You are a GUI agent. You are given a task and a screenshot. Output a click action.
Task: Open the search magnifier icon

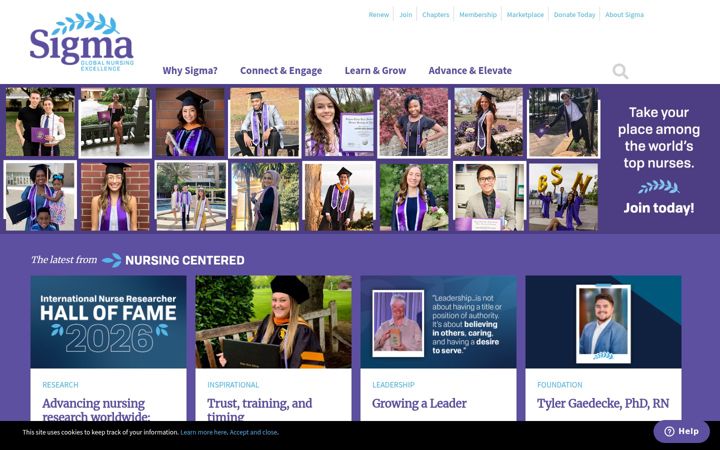620,71
